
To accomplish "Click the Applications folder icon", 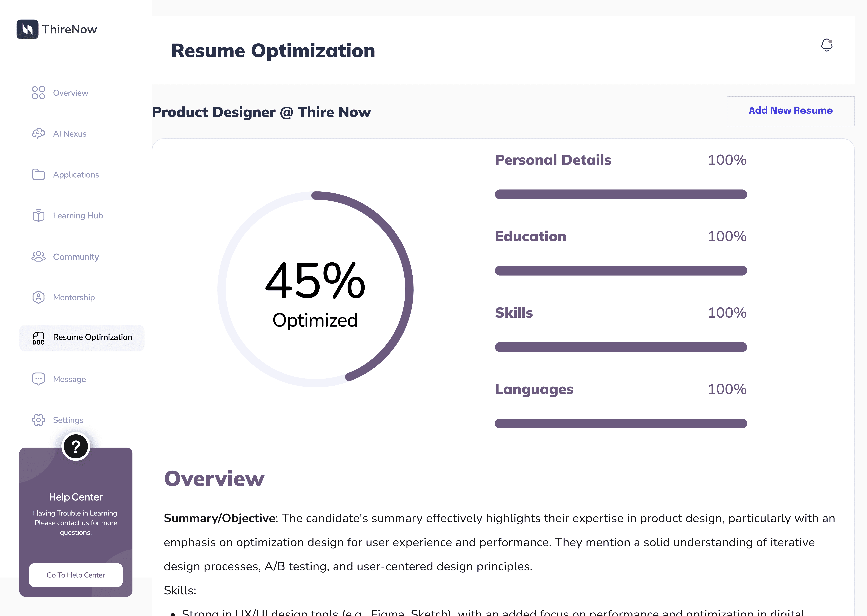I will point(38,174).
